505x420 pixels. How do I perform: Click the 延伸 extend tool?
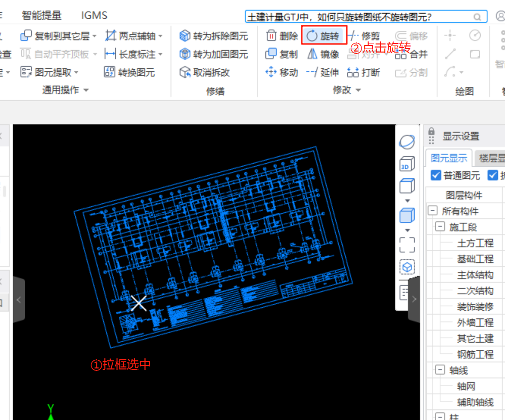(x=323, y=72)
